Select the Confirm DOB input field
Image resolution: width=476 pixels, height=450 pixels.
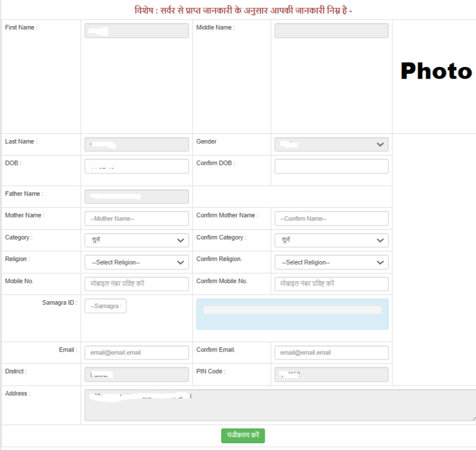(331, 166)
